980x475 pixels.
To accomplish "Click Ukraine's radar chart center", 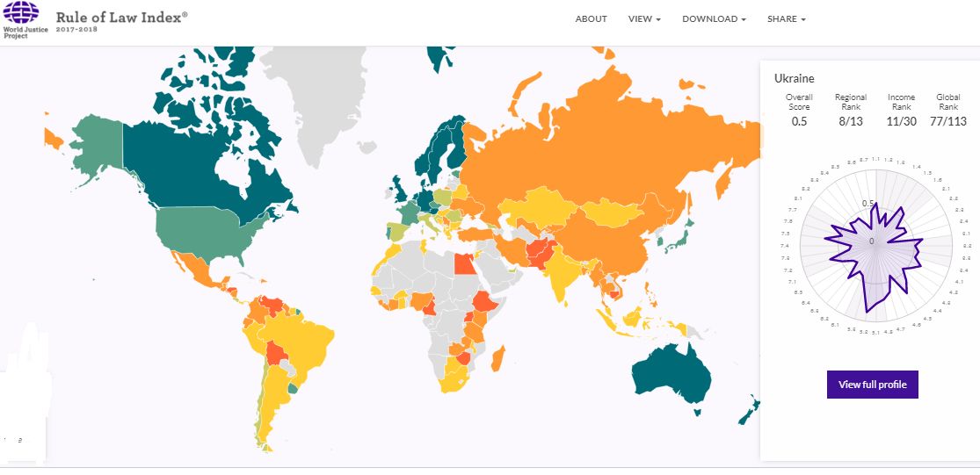I will point(875,241).
